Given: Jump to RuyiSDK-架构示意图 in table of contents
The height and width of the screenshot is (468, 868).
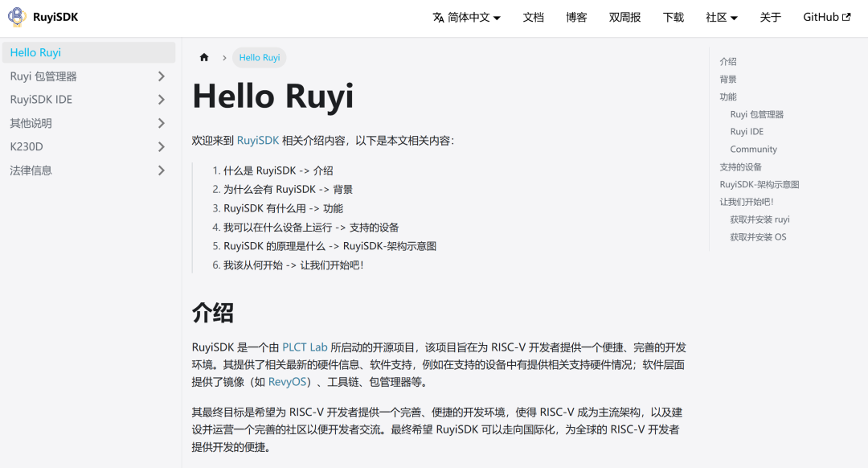Looking at the screenshot, I should pyautogui.click(x=759, y=184).
